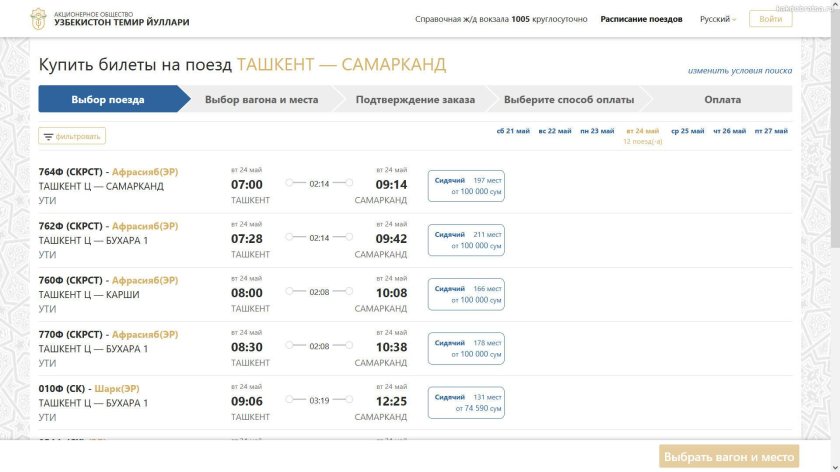The image size is (840, 472).
Task: Choose date сб 21 май
Action: pyautogui.click(x=513, y=131)
